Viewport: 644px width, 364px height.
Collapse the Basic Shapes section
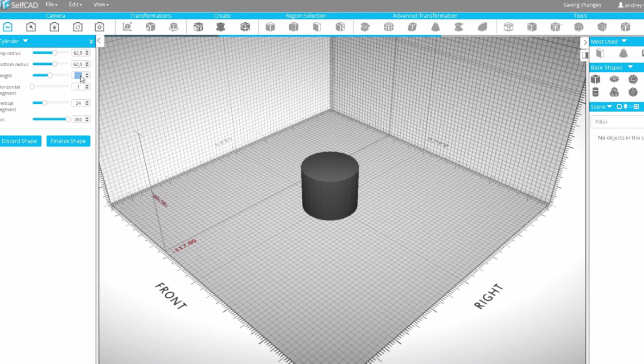(630, 67)
